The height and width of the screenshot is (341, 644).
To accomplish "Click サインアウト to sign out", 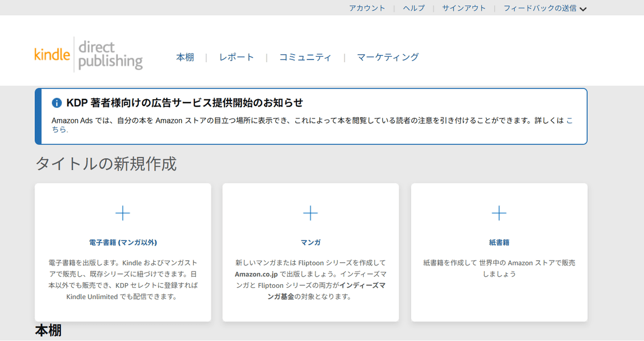I will 464,8.
